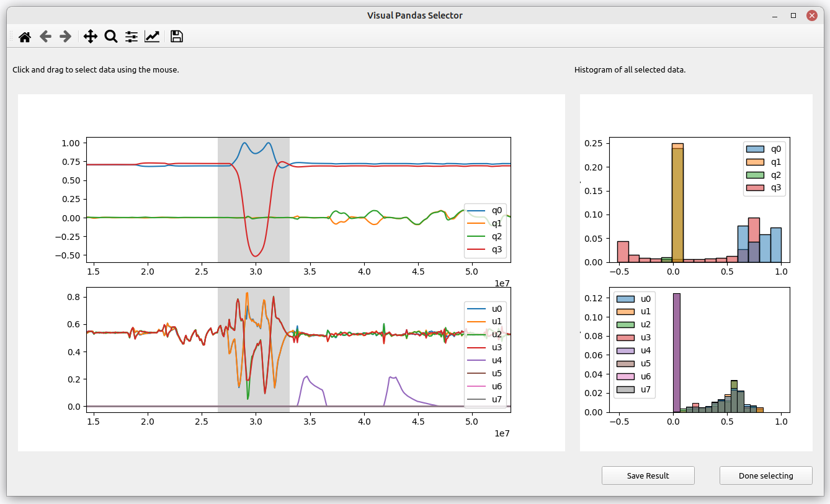Viewport: 830px width, 504px height.
Task: Click the tall purple histogram bar at zero
Action: [677, 353]
